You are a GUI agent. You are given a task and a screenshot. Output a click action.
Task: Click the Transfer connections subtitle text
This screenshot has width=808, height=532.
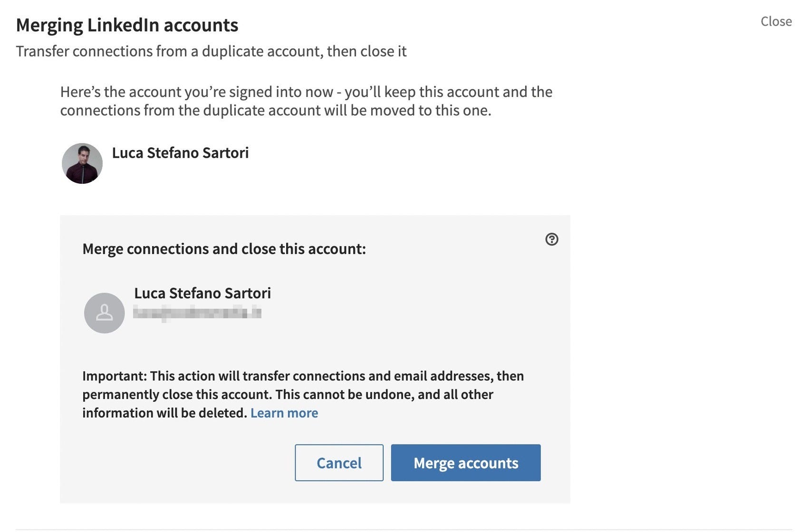[211, 51]
